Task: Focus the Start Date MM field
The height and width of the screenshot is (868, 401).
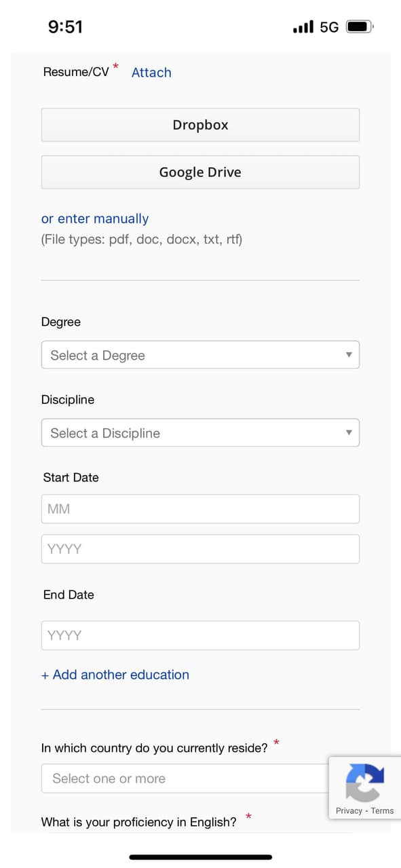Action: (200, 509)
